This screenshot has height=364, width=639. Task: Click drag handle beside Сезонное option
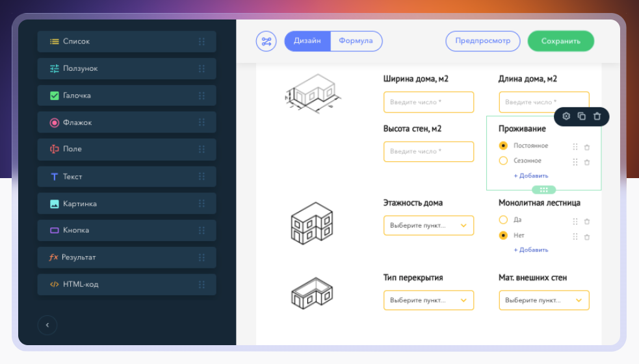(x=575, y=162)
